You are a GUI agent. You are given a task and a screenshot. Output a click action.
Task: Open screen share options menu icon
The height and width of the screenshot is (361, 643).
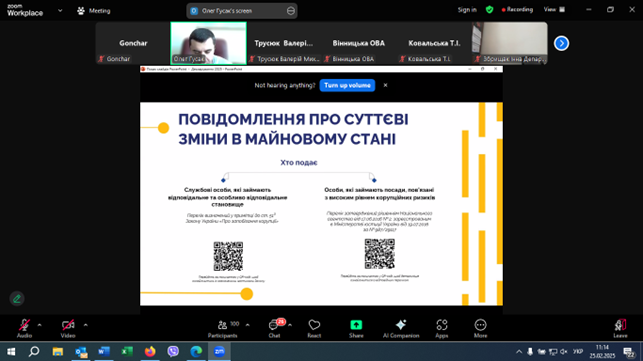pos(291,11)
